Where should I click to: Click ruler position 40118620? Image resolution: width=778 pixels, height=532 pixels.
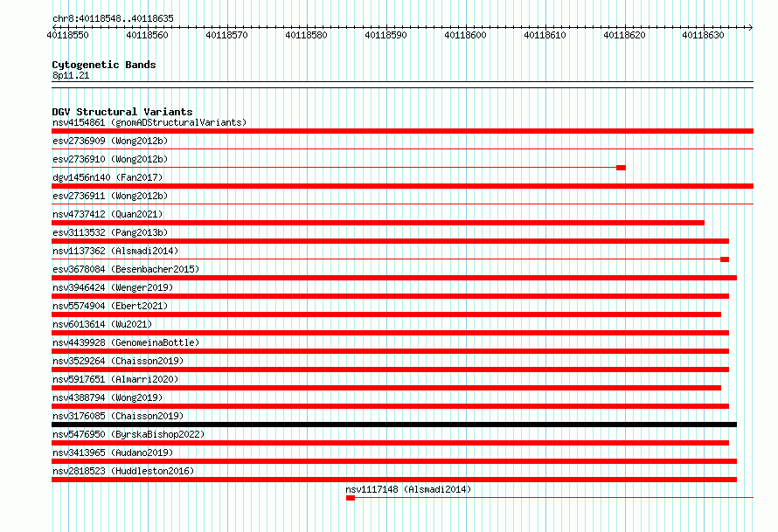click(624, 35)
